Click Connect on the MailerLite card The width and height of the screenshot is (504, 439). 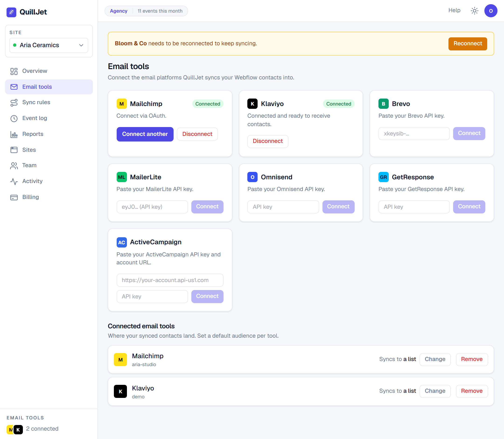tap(207, 206)
